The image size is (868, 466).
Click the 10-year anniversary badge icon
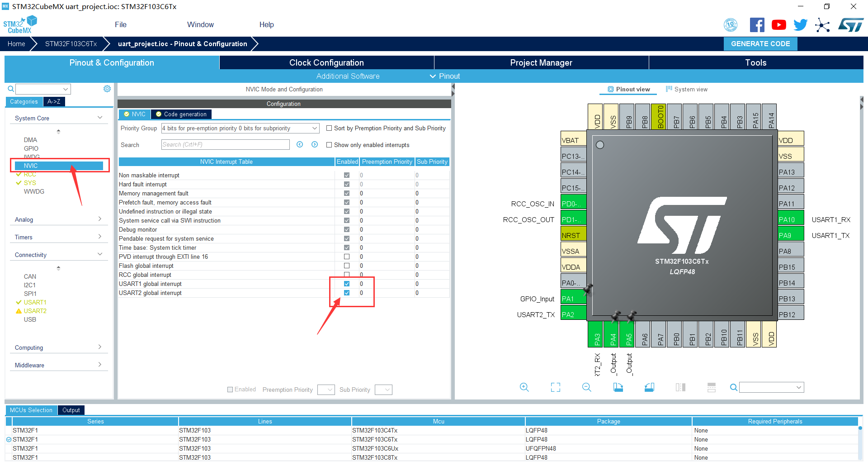pyautogui.click(x=731, y=25)
